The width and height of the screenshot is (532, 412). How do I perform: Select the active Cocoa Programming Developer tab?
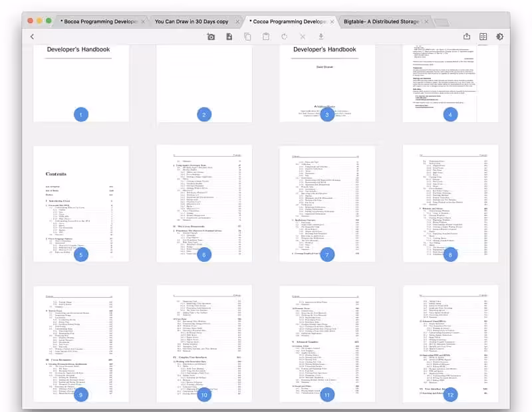(288, 22)
